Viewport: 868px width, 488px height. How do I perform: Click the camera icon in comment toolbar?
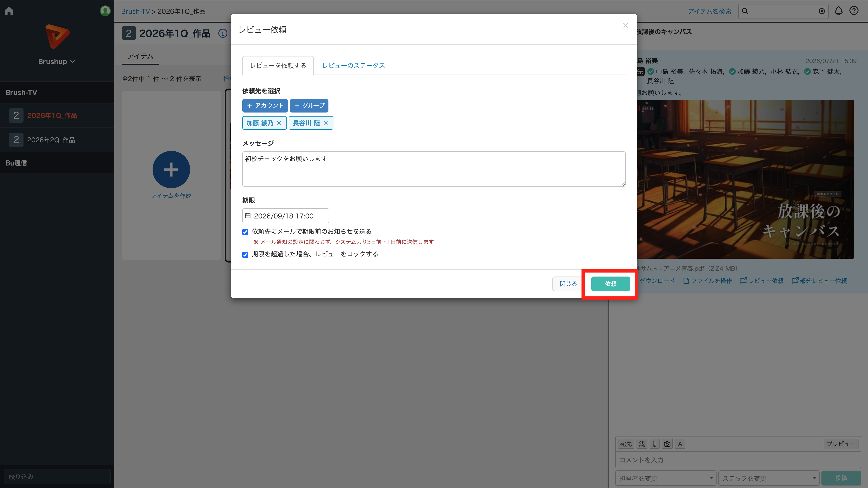point(667,444)
